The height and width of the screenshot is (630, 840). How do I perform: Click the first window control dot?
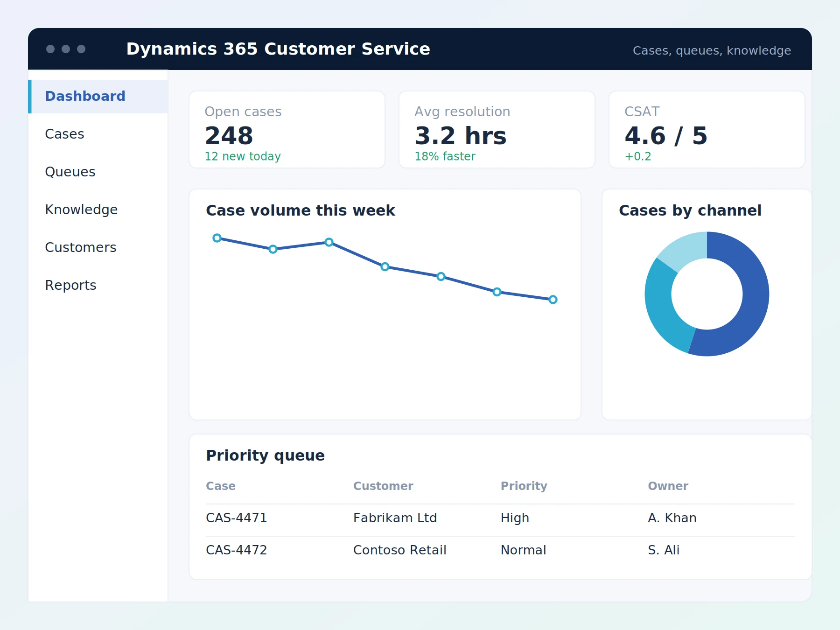pos(50,49)
